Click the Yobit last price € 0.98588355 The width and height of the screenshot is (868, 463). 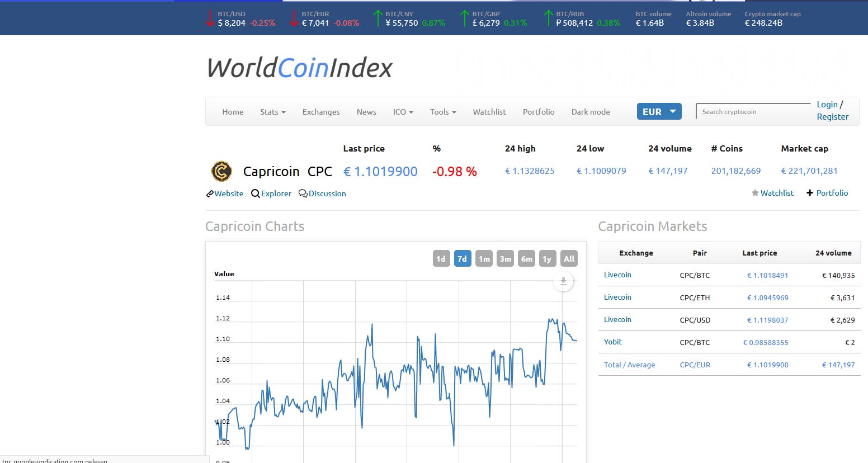coord(766,343)
